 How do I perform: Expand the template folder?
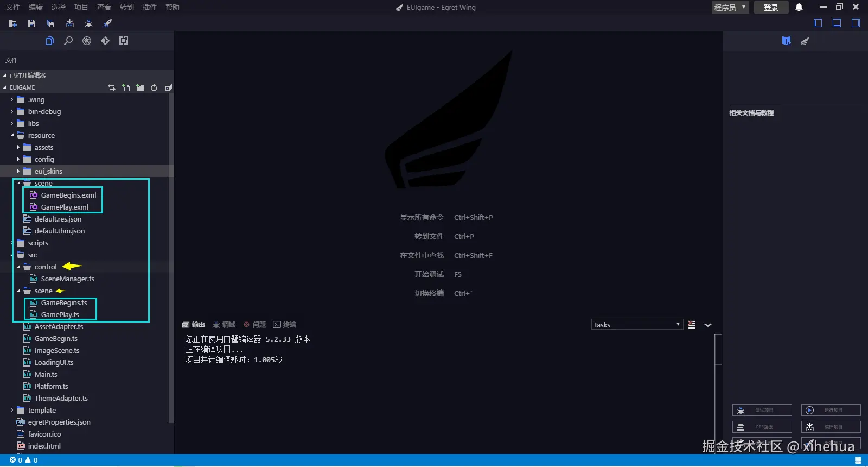12,410
